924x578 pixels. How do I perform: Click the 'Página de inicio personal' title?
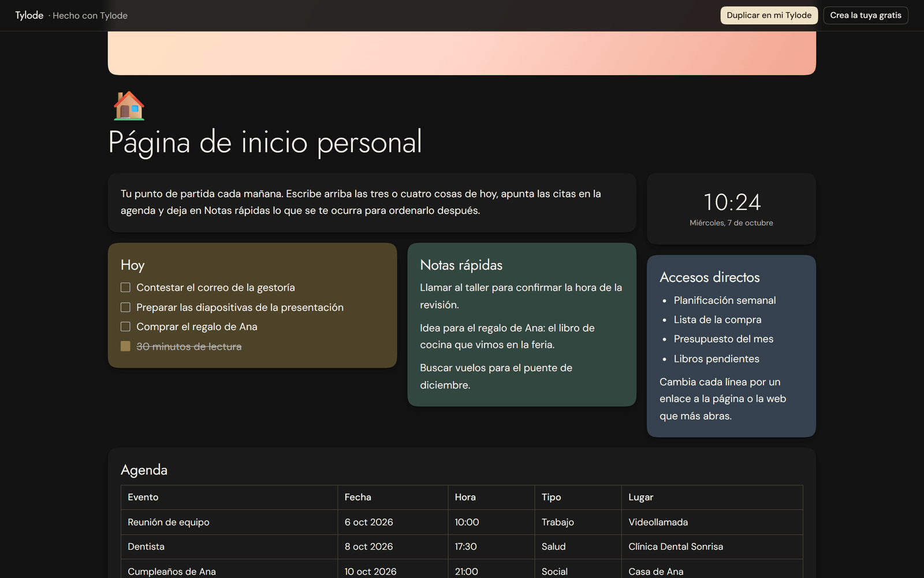[x=265, y=142]
